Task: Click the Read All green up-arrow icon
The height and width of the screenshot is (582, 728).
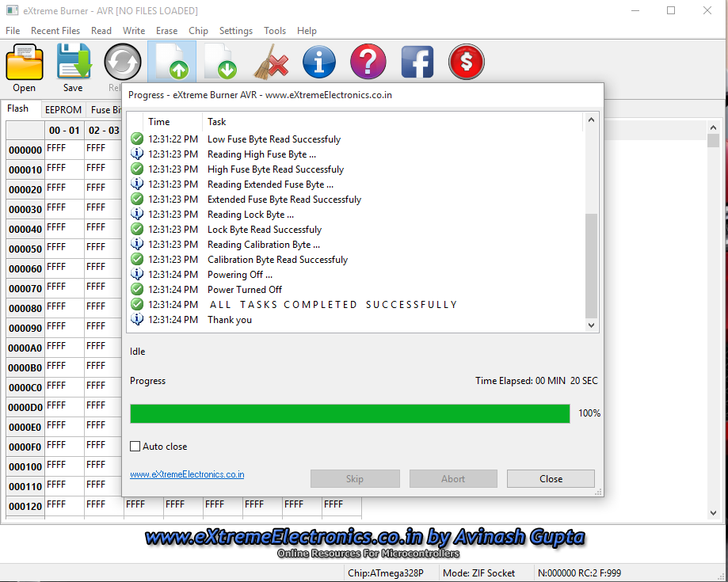Action: pos(172,61)
